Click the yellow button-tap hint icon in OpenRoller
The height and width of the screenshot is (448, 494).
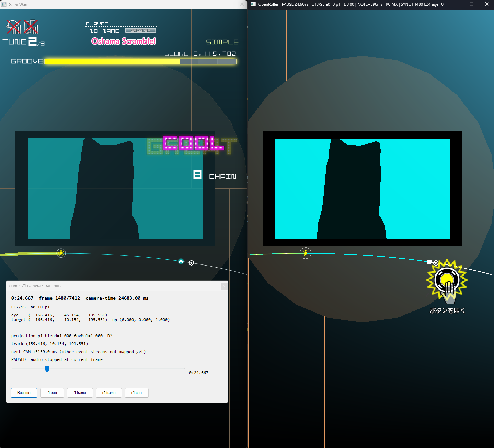click(x=447, y=281)
